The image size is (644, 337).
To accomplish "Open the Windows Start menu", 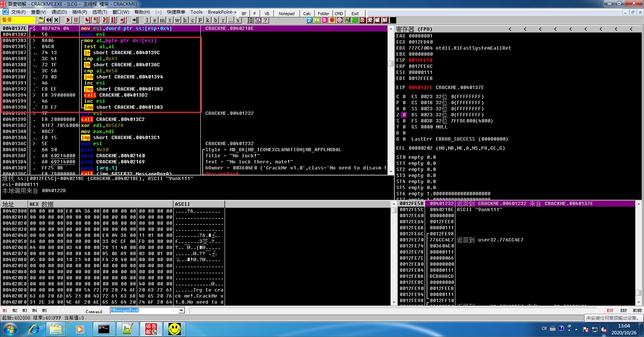I will 10,329.
